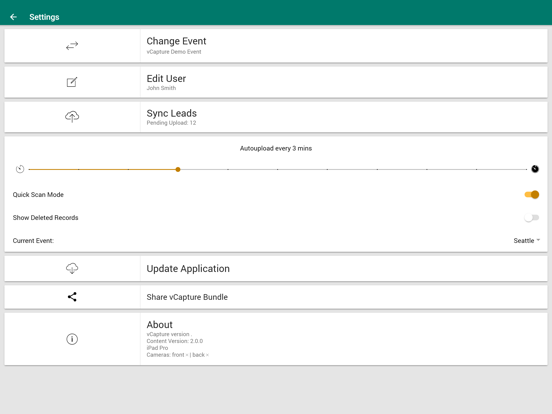Open Change Event option

click(276, 46)
